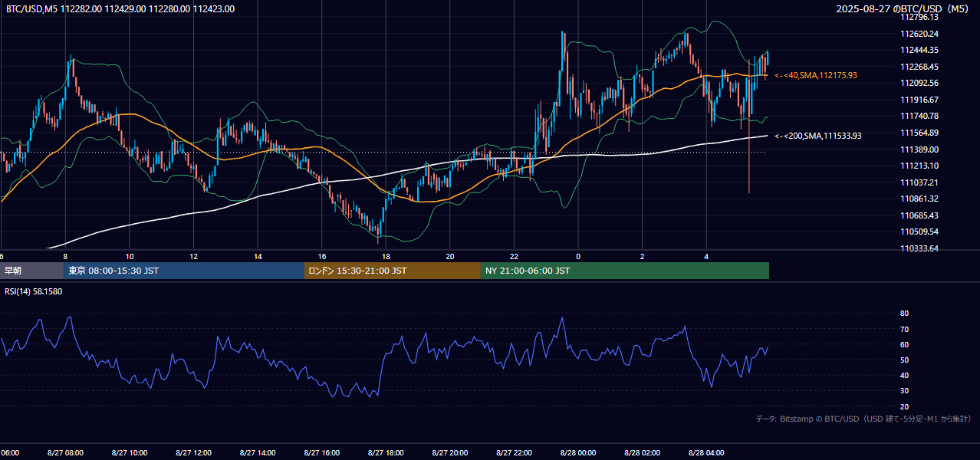980x460 pixels.
Task: Click hour tick 20 under price chart
Action: pos(450,256)
